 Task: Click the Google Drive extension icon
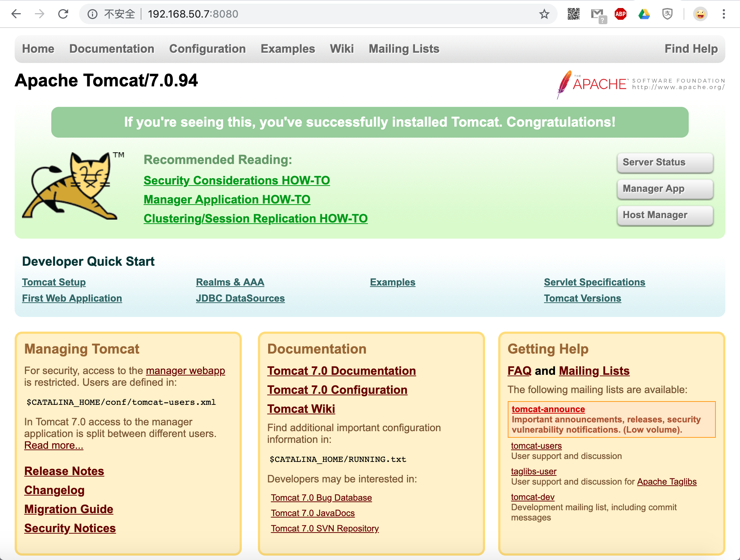click(644, 14)
